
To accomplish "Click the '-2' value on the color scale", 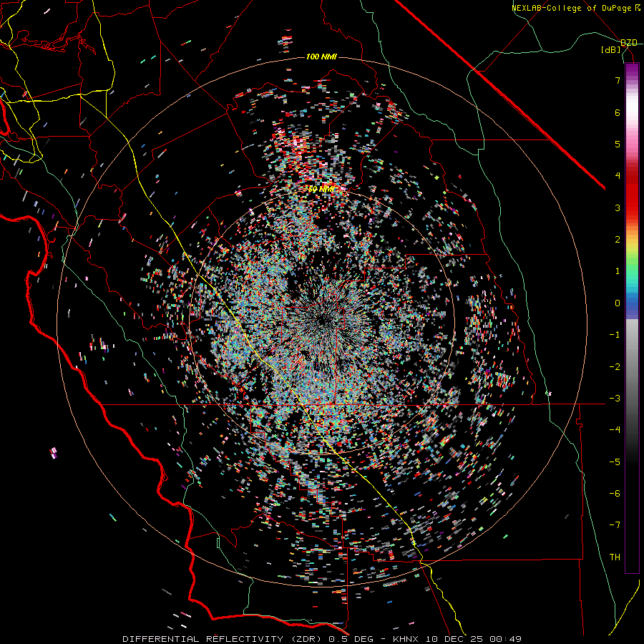I will click(615, 367).
